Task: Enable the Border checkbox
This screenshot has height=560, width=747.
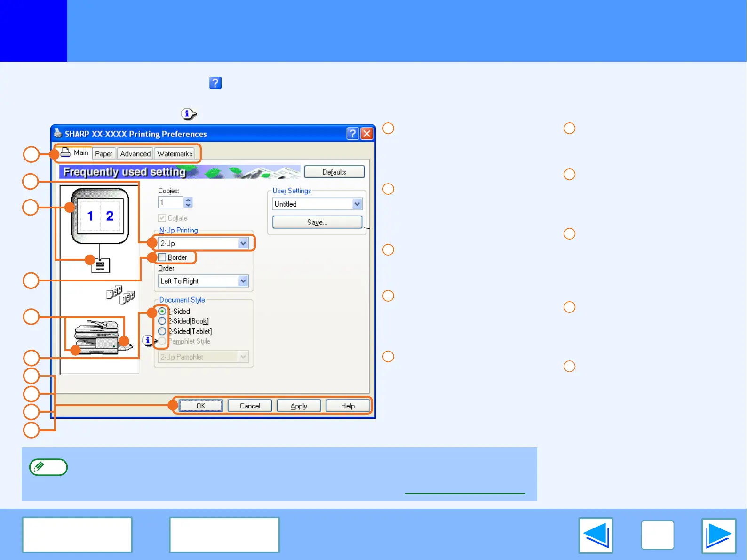Action: pos(162,257)
